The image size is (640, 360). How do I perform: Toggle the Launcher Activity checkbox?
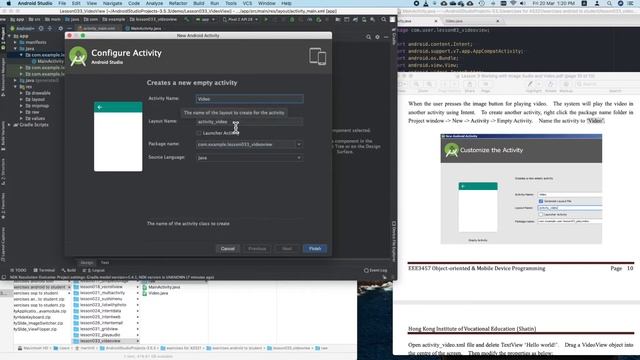199,133
